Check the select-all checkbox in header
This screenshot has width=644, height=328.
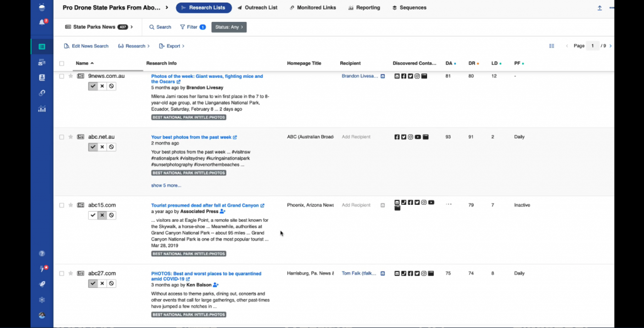[x=62, y=63]
